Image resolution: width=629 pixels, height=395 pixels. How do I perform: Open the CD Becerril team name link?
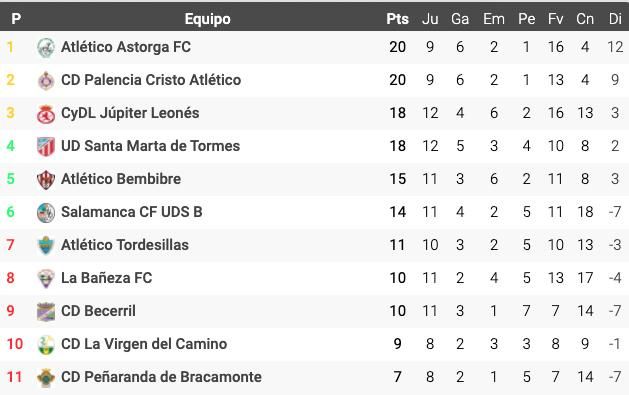pyautogui.click(x=98, y=311)
